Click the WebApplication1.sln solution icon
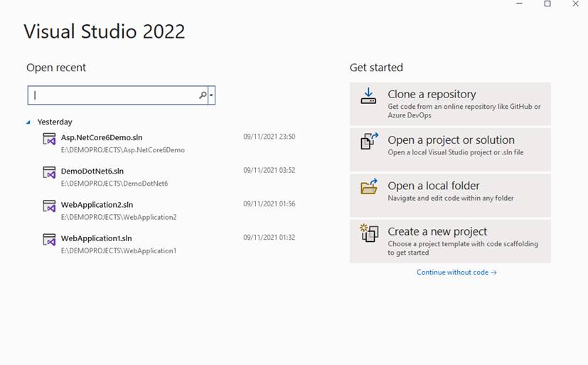Viewport: 588px width, 365px height. click(x=49, y=240)
